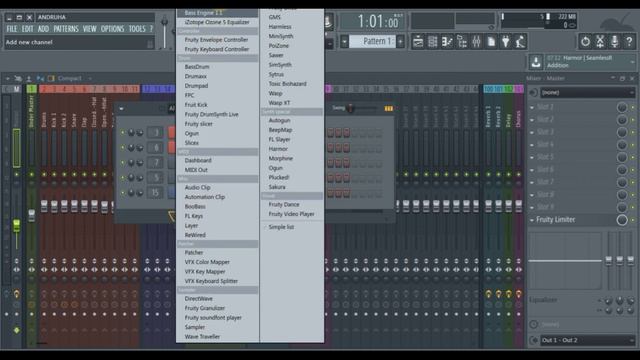This screenshot has width=640, height=360.
Task: Open the mixer options arrow menu
Action: [x=7, y=78]
